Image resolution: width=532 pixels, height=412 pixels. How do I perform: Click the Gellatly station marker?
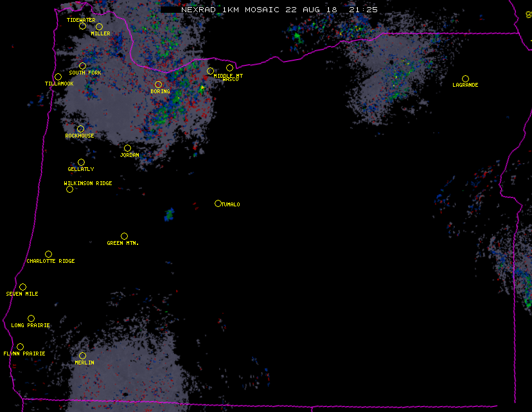tap(81, 162)
